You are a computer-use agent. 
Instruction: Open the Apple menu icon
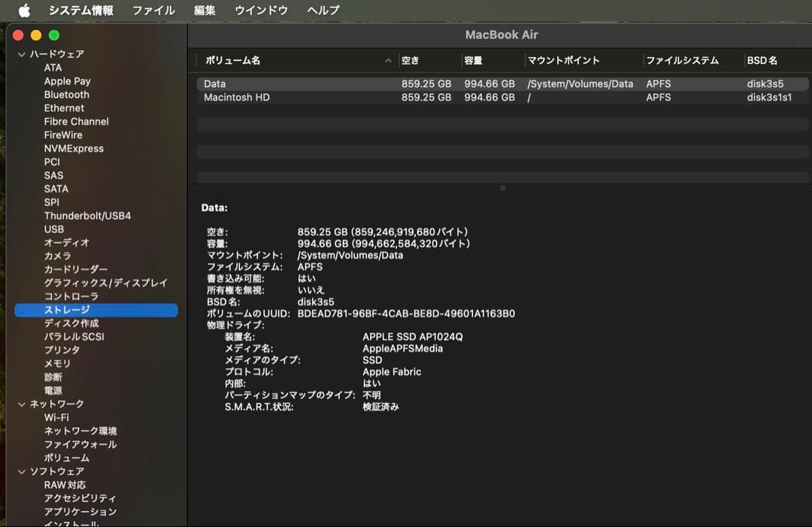click(24, 11)
